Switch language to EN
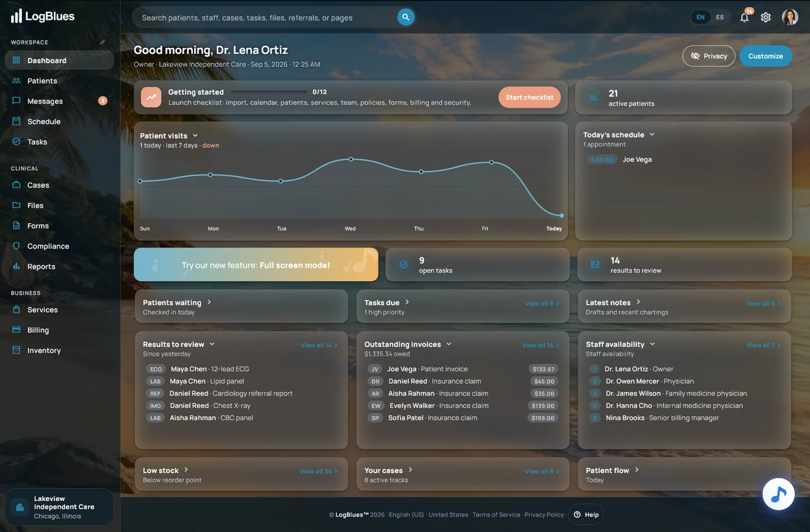The image size is (810, 532). click(x=700, y=17)
